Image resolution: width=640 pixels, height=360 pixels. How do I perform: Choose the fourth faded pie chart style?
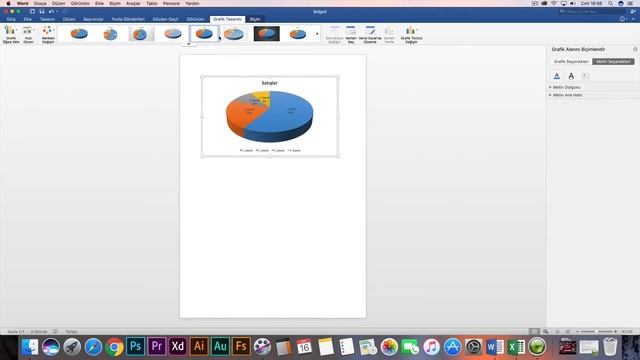pos(173,33)
